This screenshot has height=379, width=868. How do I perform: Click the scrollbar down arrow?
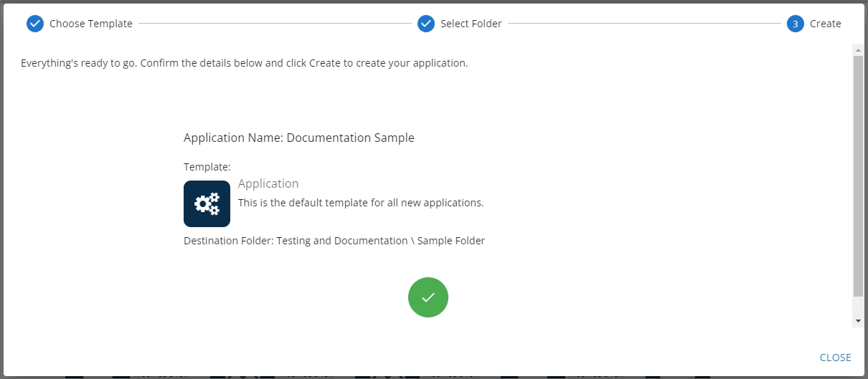click(x=858, y=321)
